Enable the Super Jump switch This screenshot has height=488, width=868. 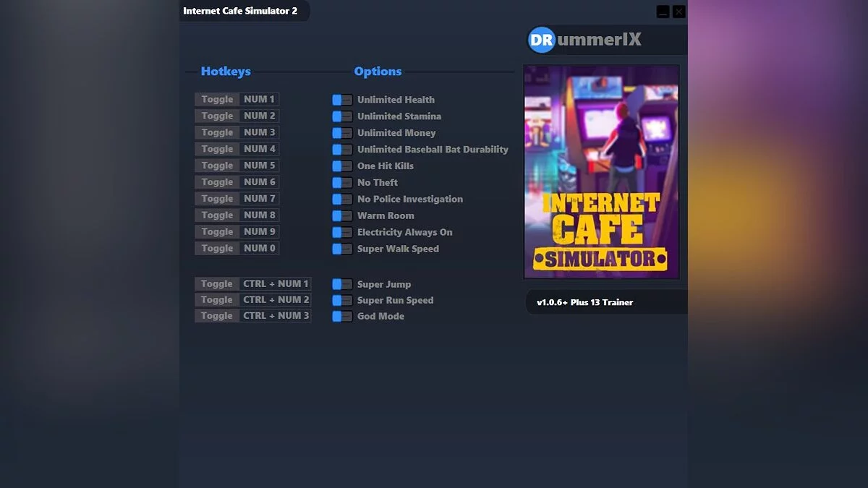click(341, 284)
